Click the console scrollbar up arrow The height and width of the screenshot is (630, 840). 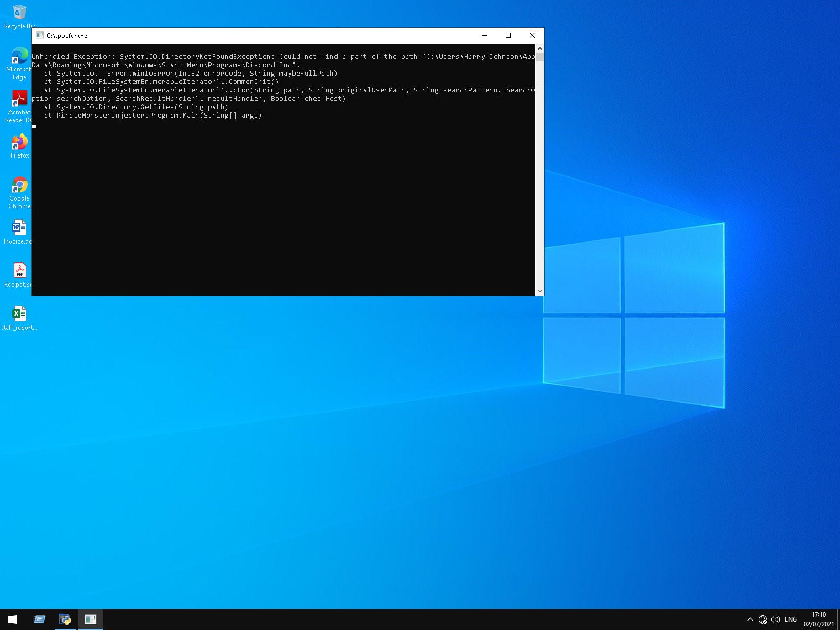click(540, 48)
